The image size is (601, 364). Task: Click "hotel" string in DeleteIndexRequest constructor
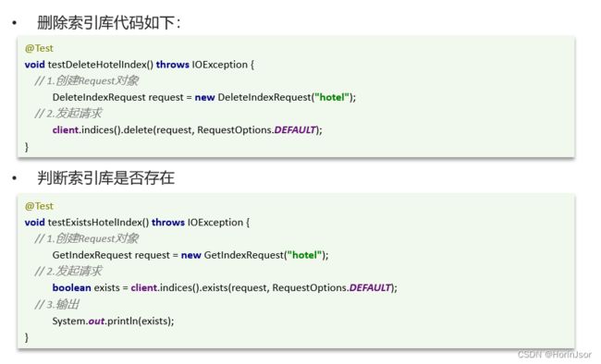[332, 97]
